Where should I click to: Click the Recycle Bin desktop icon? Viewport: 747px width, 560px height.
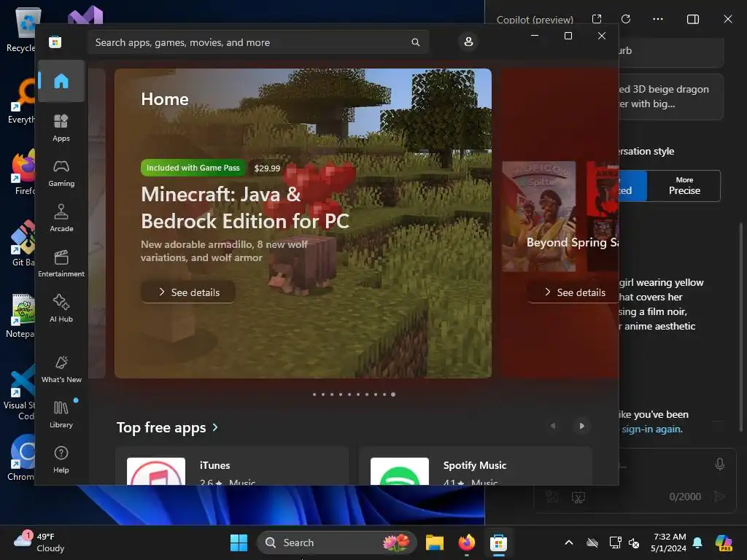[x=21, y=29]
